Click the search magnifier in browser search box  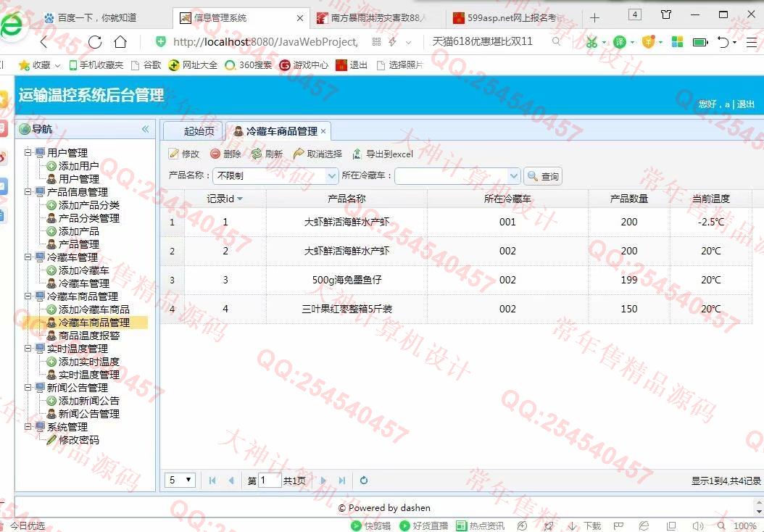[x=556, y=42]
